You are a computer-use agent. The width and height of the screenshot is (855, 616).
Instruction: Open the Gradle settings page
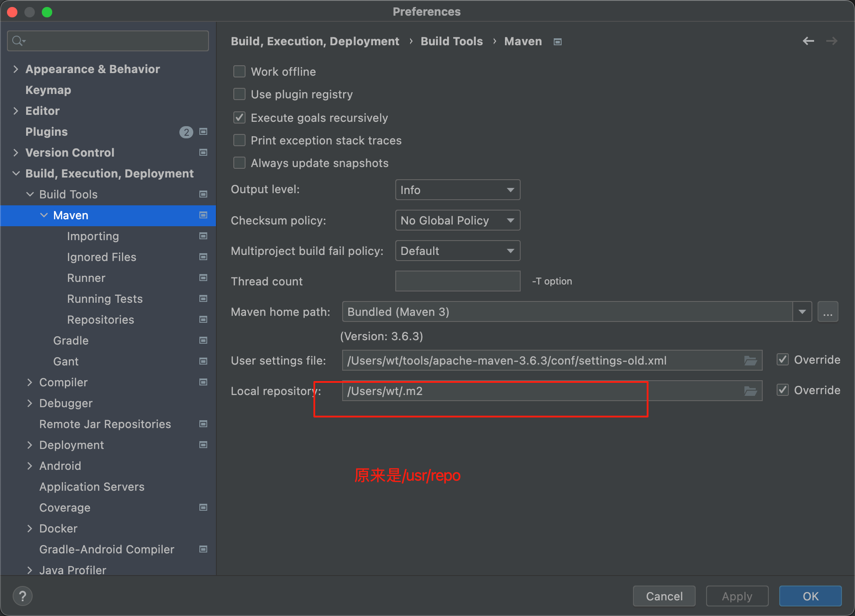[x=71, y=341]
